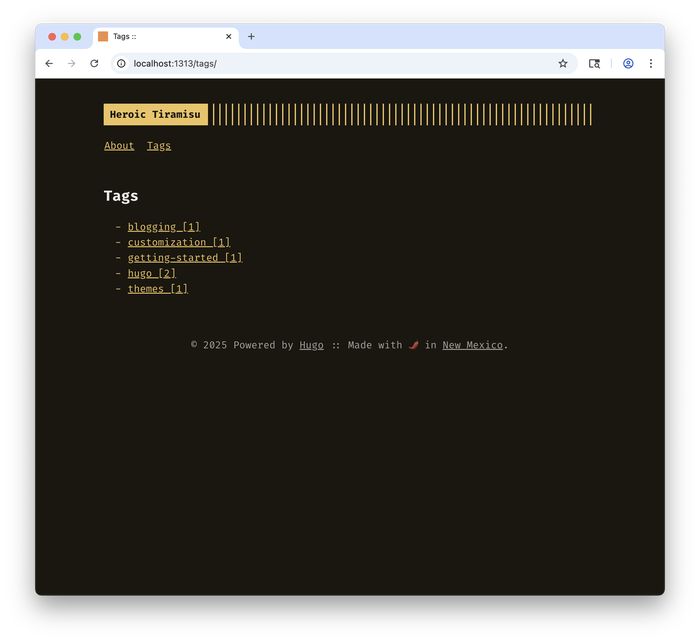
Task: Open the Chrome three-dot menu
Action: [x=651, y=63]
